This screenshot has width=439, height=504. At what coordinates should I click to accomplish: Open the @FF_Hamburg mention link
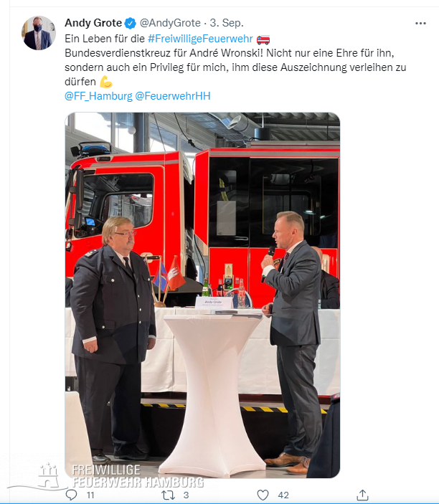coord(98,96)
